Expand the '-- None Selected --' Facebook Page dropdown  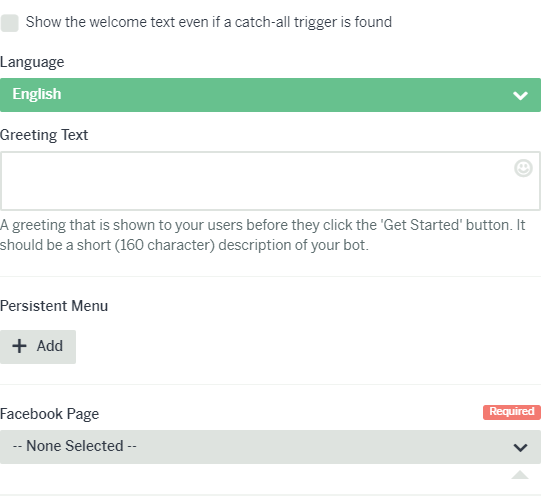pos(270,447)
